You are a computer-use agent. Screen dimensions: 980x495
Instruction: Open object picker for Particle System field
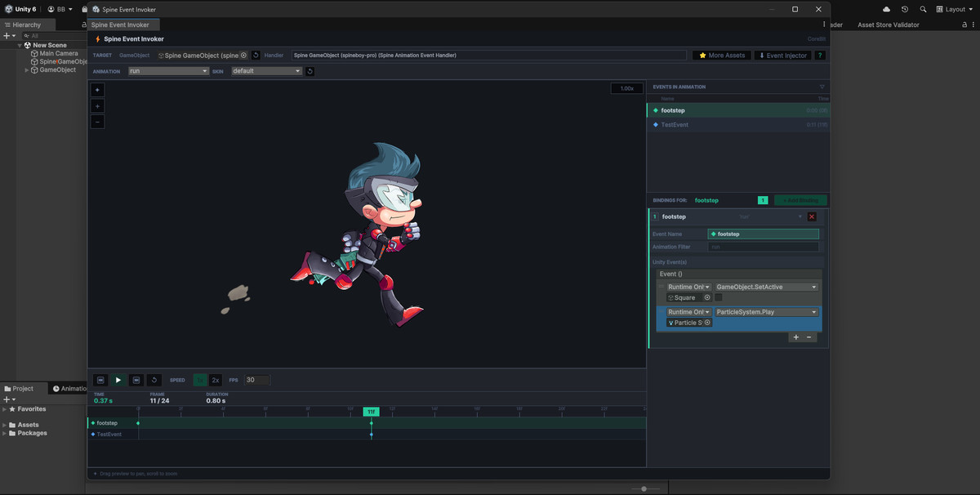point(707,323)
